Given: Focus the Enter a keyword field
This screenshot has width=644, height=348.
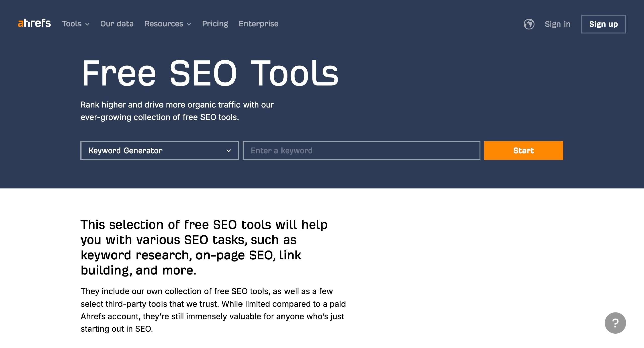Looking at the screenshot, I should pyautogui.click(x=361, y=151).
